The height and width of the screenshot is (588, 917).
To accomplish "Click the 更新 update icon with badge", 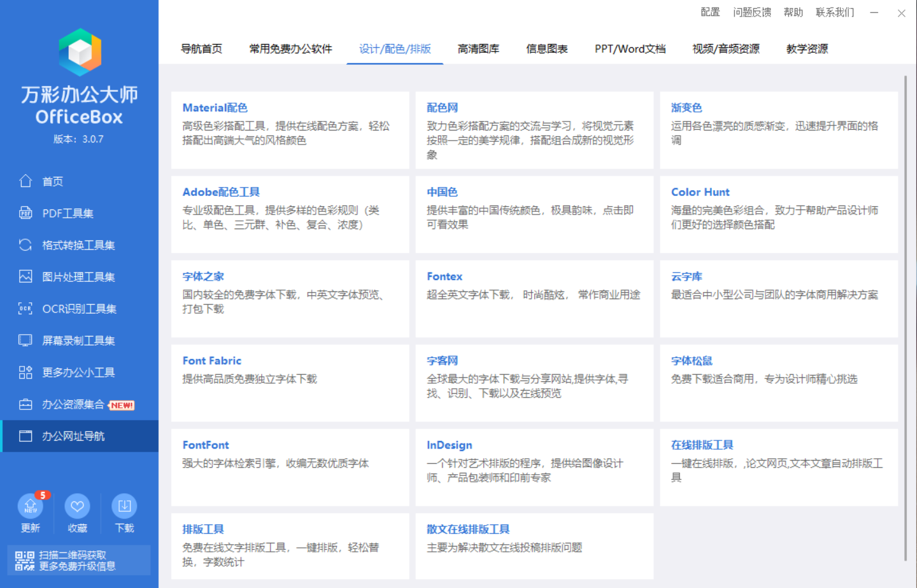I will [x=31, y=507].
